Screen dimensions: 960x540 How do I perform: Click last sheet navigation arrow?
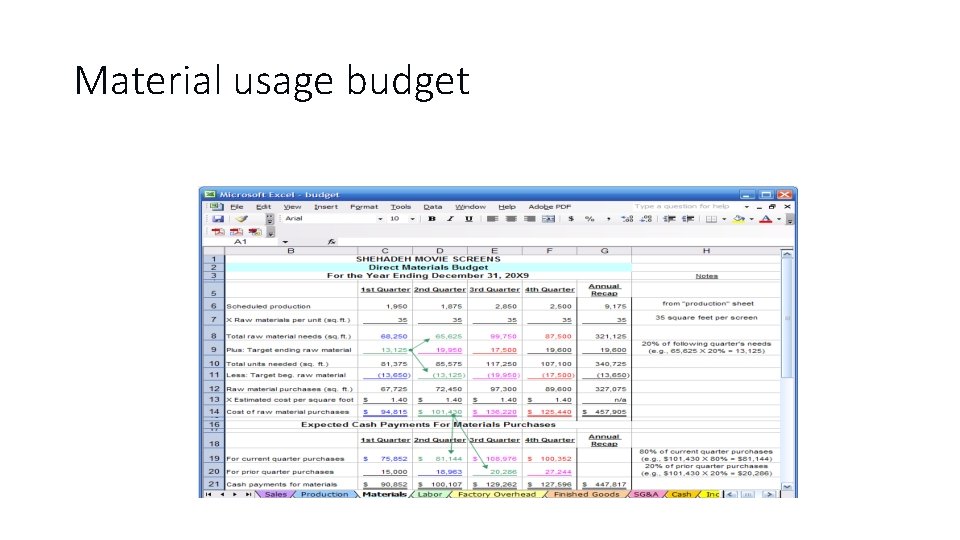pyautogui.click(x=248, y=494)
